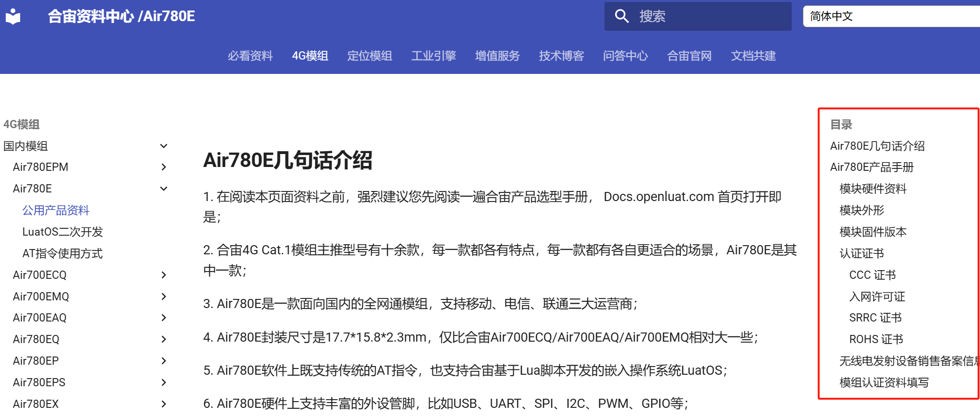Screen dimensions: 980x416
Task: Focus the 搜索 search field
Action: pyautogui.click(x=698, y=16)
